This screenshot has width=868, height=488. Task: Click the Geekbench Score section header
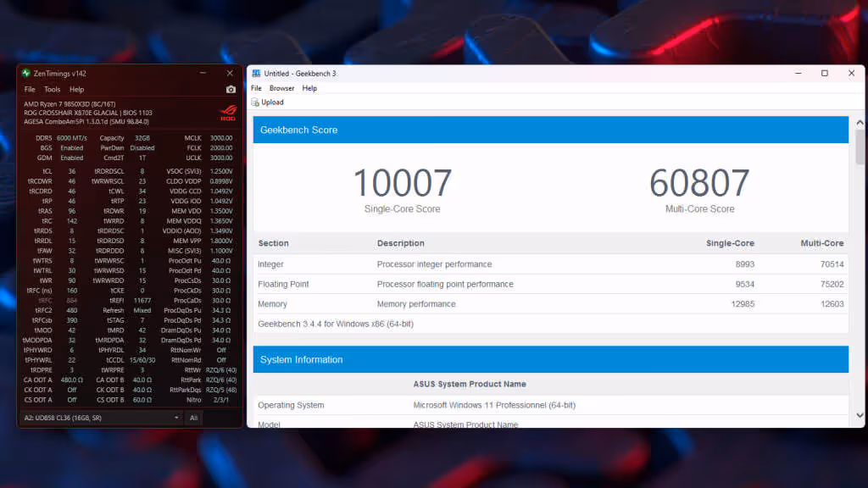[551, 130]
